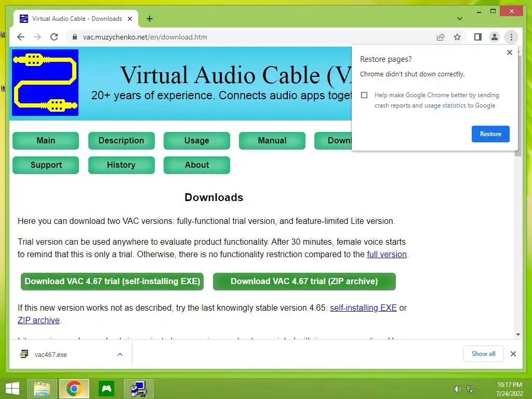Open File Explorer from the taskbar
The height and width of the screenshot is (399, 532).
(42, 389)
